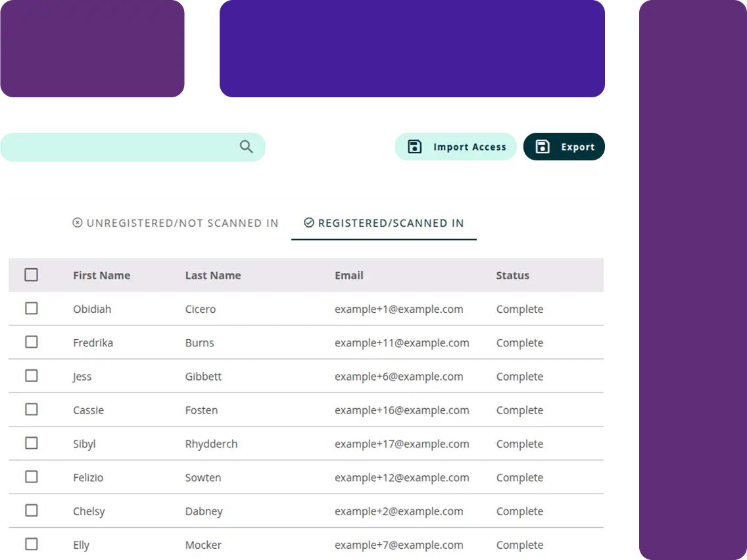
Task: Click the Import Access button
Action: tap(456, 146)
